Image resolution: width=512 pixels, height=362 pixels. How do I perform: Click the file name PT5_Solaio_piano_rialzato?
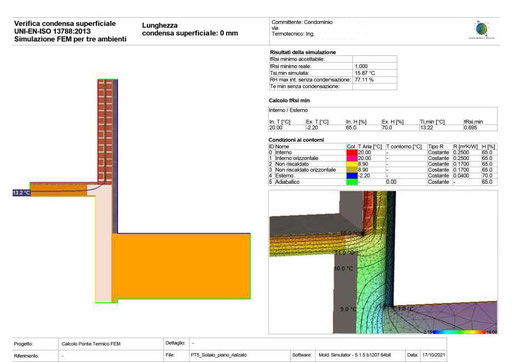[x=219, y=355]
